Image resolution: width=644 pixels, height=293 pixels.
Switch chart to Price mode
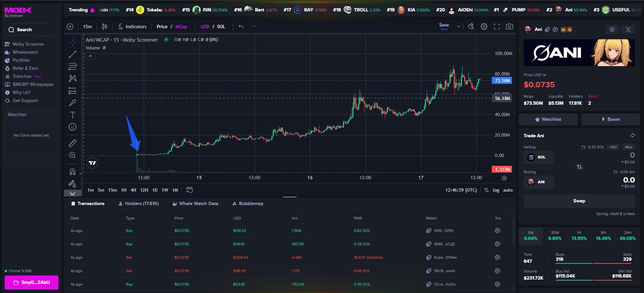click(x=162, y=26)
